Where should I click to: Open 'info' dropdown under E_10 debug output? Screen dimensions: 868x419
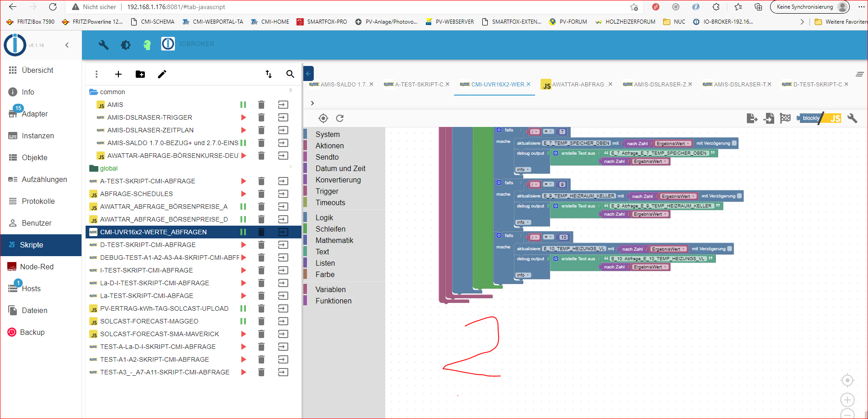(523, 275)
